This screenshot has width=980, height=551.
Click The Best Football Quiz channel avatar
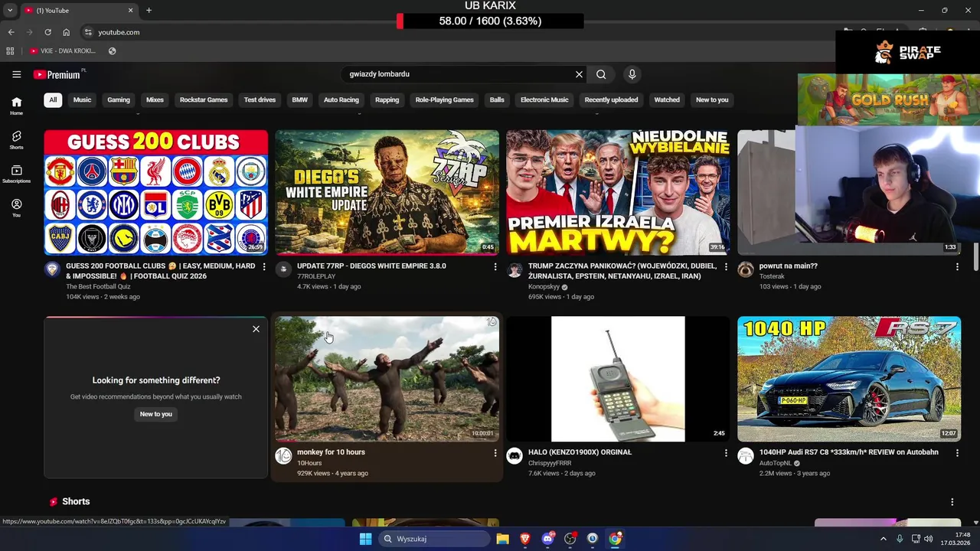52,269
